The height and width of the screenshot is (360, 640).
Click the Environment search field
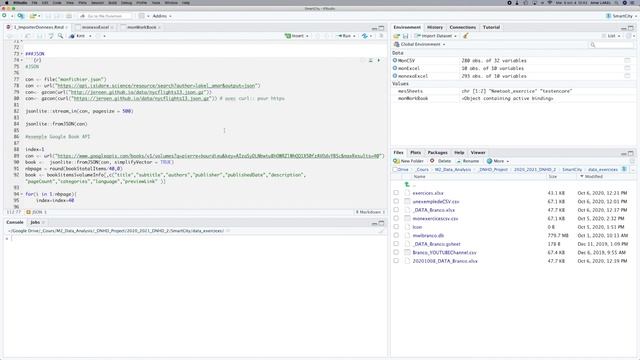click(611, 44)
